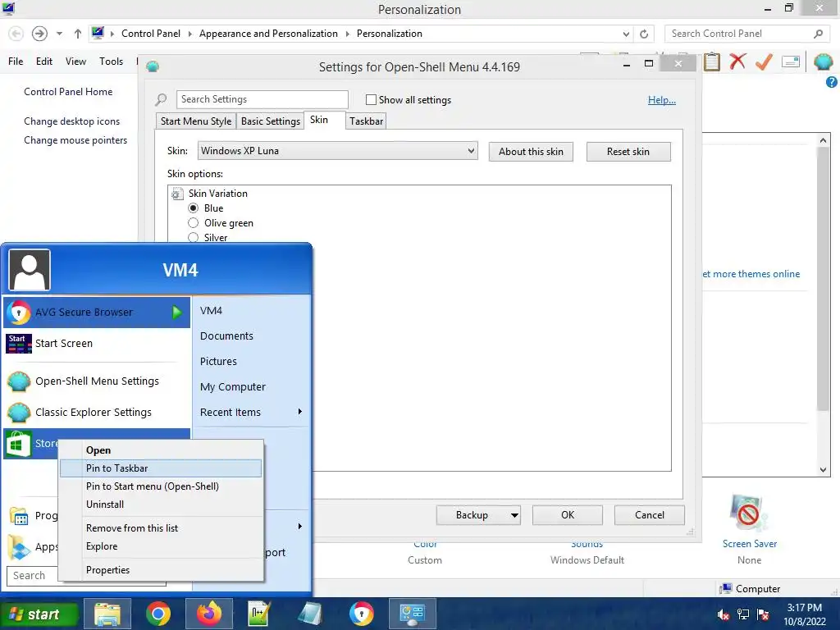Select the Blue skin variation
The height and width of the screenshot is (630, 840).
194,208
